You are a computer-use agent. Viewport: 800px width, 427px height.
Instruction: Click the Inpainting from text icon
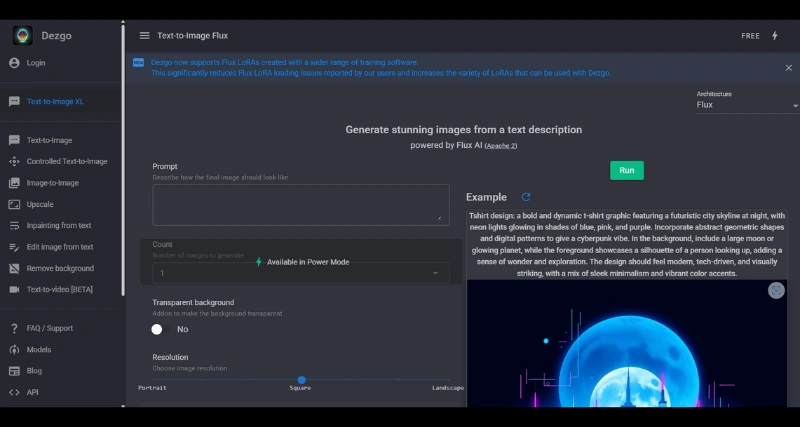14,225
